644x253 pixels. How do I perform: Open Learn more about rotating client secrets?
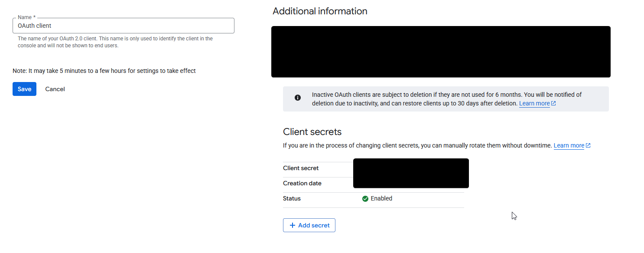[x=569, y=146]
